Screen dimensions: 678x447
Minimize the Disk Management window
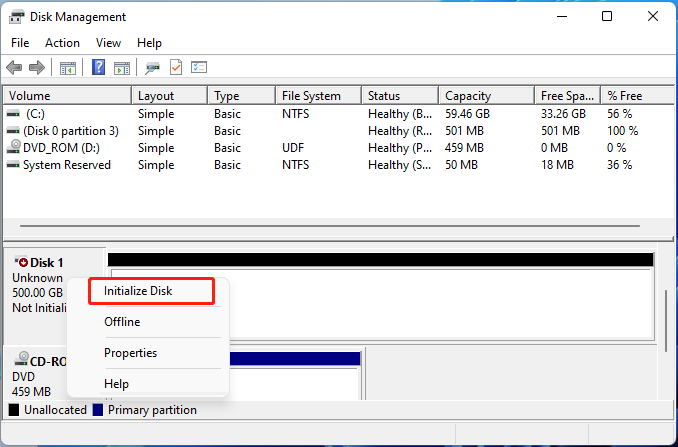[562, 16]
